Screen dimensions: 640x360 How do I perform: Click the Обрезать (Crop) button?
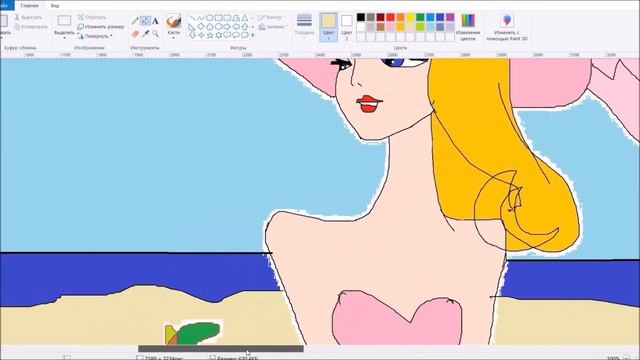pyautogui.click(x=92, y=17)
